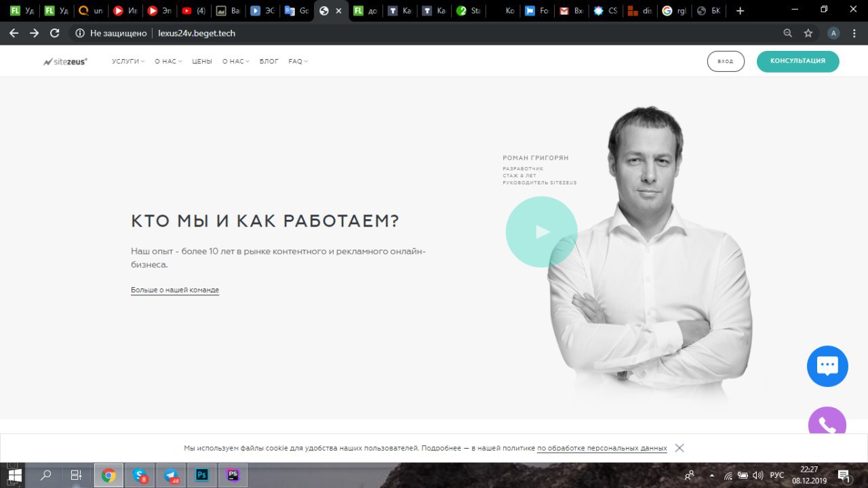
Task: Open the zoom magnifier icon in address bar
Action: 787,33
